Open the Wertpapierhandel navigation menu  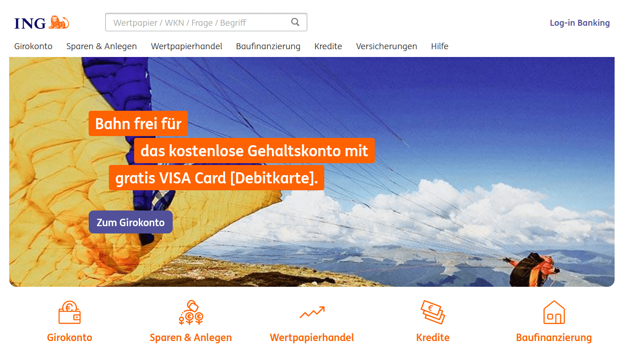(x=186, y=46)
